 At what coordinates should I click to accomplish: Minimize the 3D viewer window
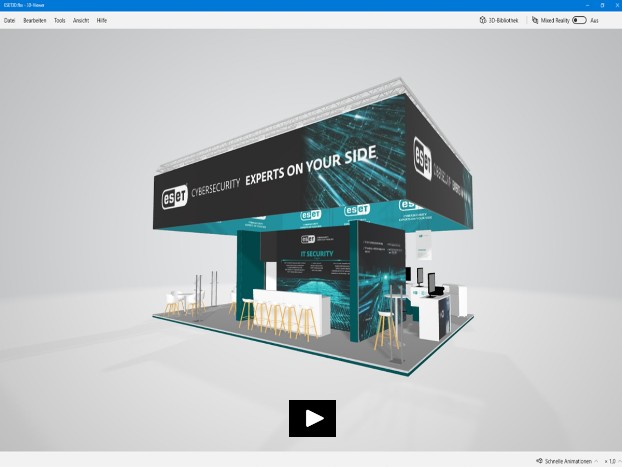click(x=587, y=5)
